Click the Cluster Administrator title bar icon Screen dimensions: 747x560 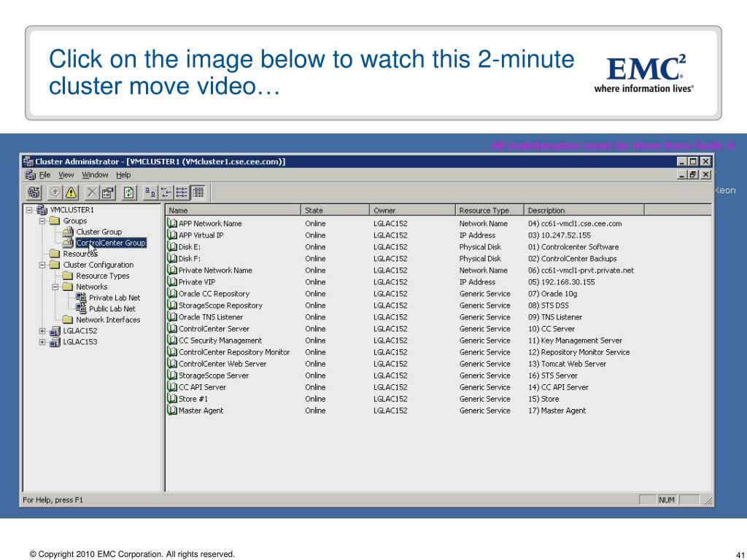coord(28,161)
